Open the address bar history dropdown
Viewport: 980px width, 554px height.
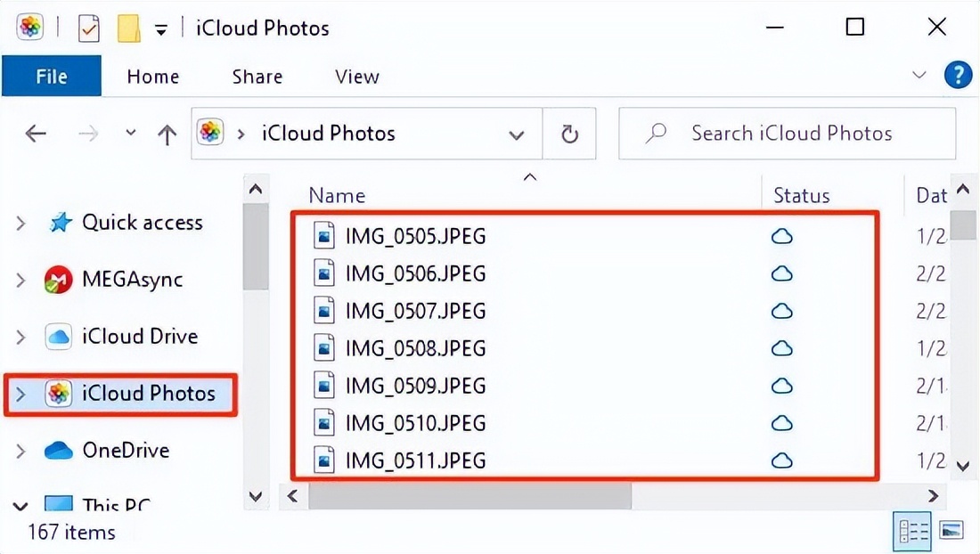tap(516, 134)
